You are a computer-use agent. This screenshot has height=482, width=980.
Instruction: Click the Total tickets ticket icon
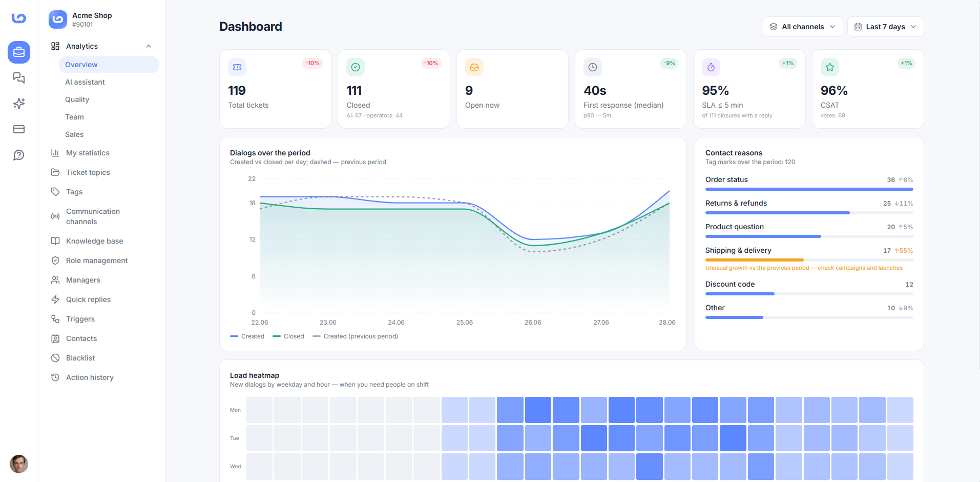coord(237,67)
